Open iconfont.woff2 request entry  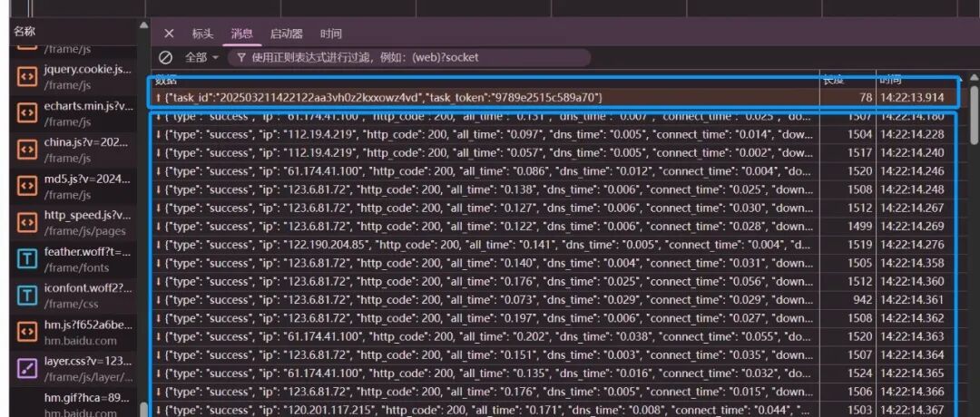(x=73, y=296)
